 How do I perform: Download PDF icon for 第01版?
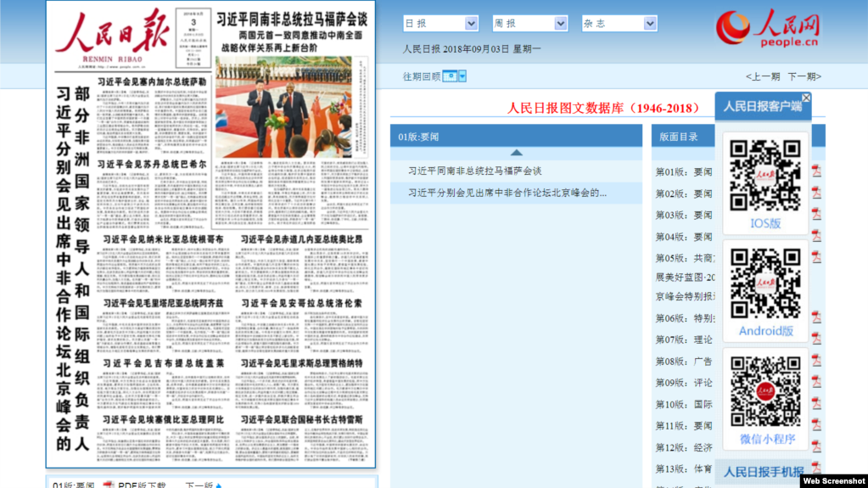816,171
